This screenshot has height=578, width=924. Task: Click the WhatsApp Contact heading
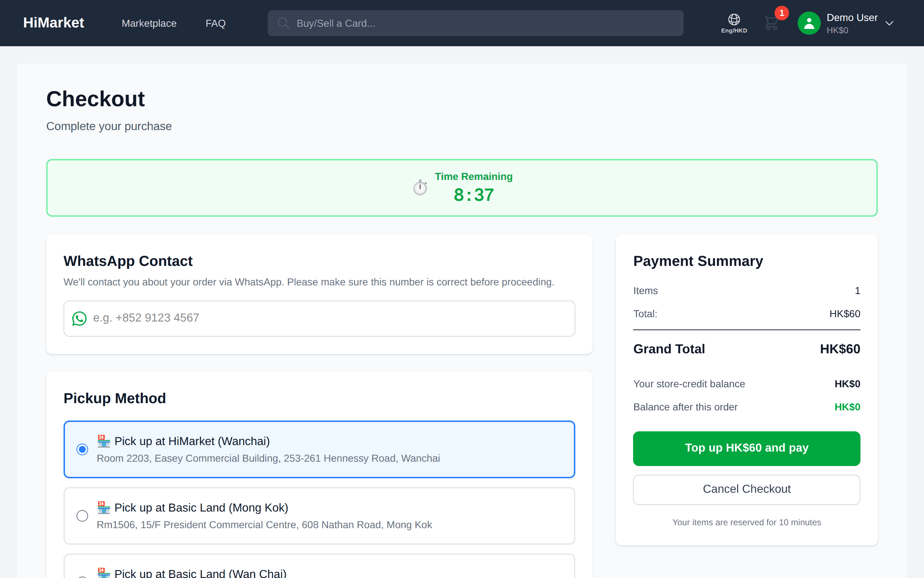pos(128,261)
